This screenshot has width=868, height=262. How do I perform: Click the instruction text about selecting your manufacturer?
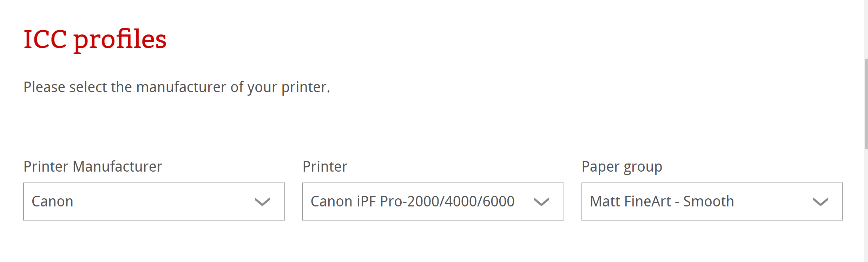coord(176,87)
